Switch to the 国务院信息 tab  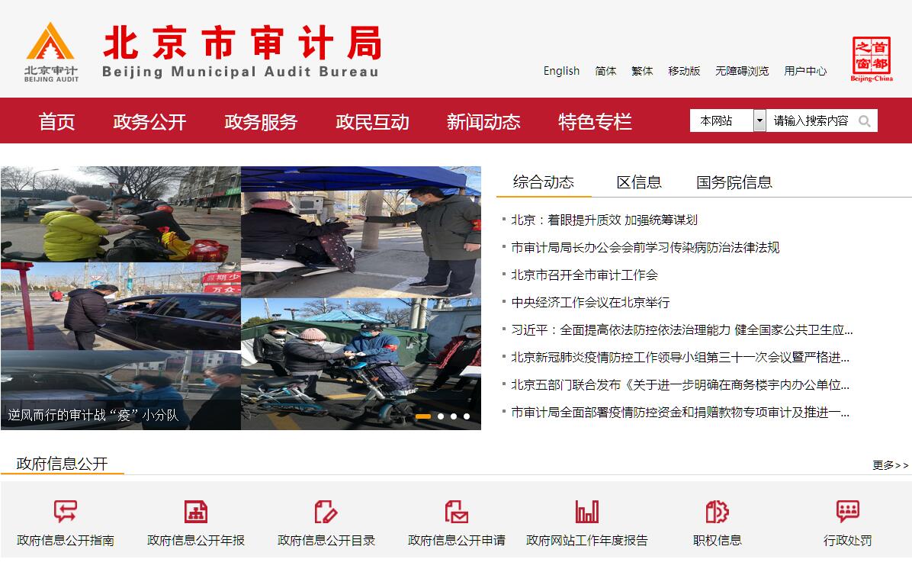(734, 182)
